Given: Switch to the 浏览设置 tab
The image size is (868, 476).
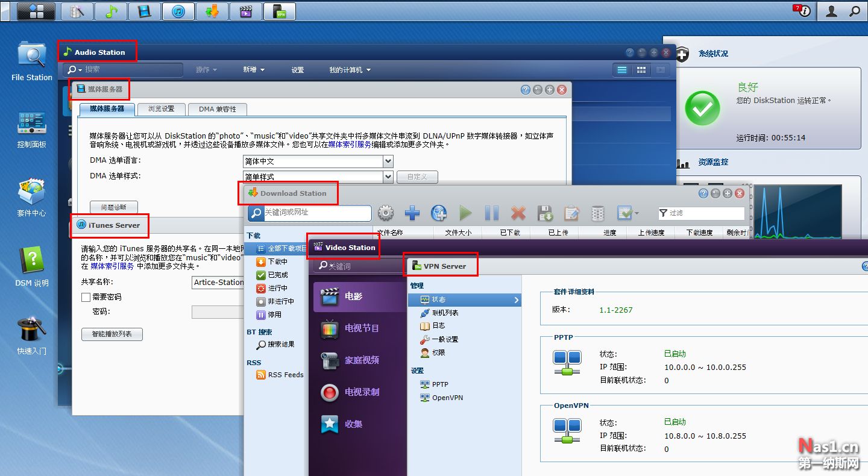Looking at the screenshot, I should click(162, 109).
